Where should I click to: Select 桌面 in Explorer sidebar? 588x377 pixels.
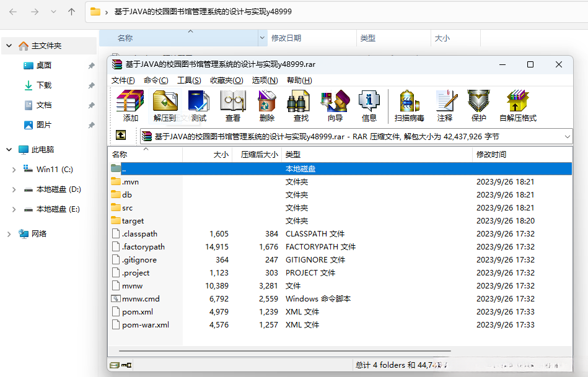click(x=44, y=66)
